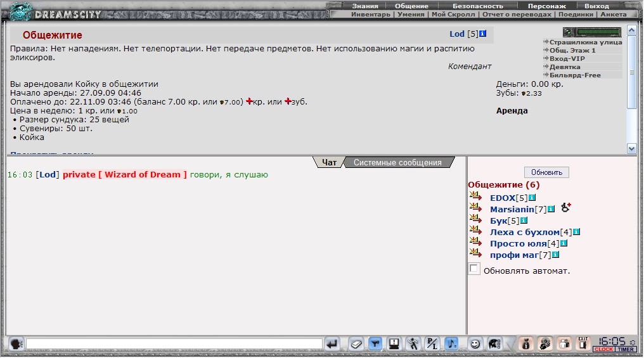Open info icon for player Бук
This screenshot has width=644, height=358.
point(524,221)
